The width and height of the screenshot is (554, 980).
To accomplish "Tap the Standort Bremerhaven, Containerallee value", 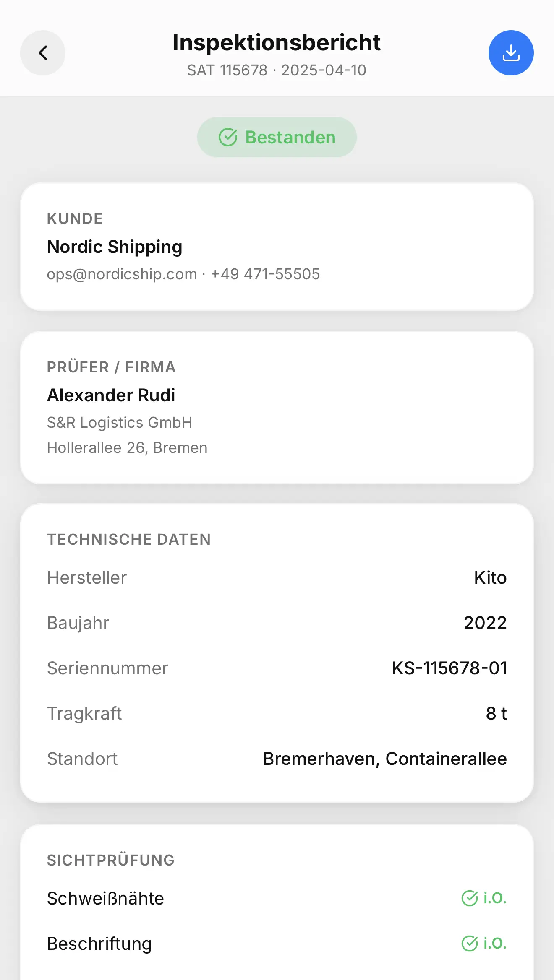I will tap(384, 759).
